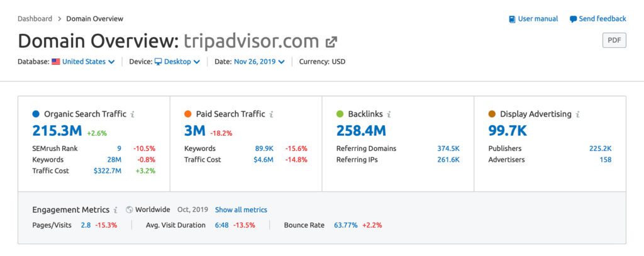This screenshot has height=256, width=644.
Task: Click the Currency: USD text
Action: pos(322,62)
